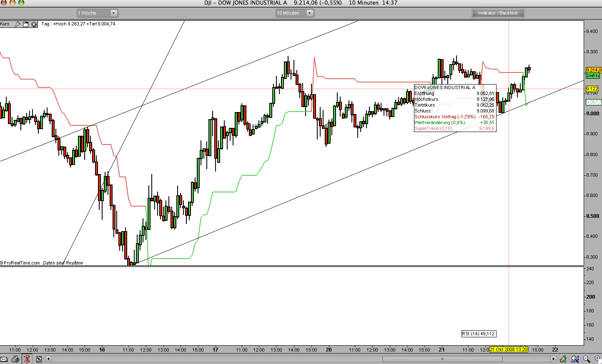Click the window title 'DJI – DOW JONES INDUSTRIAL A'
The image size is (602, 364).
pos(246,3)
